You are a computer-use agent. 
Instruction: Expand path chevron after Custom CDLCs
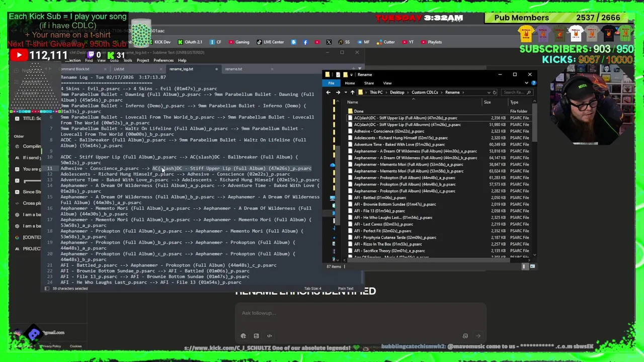(442, 93)
